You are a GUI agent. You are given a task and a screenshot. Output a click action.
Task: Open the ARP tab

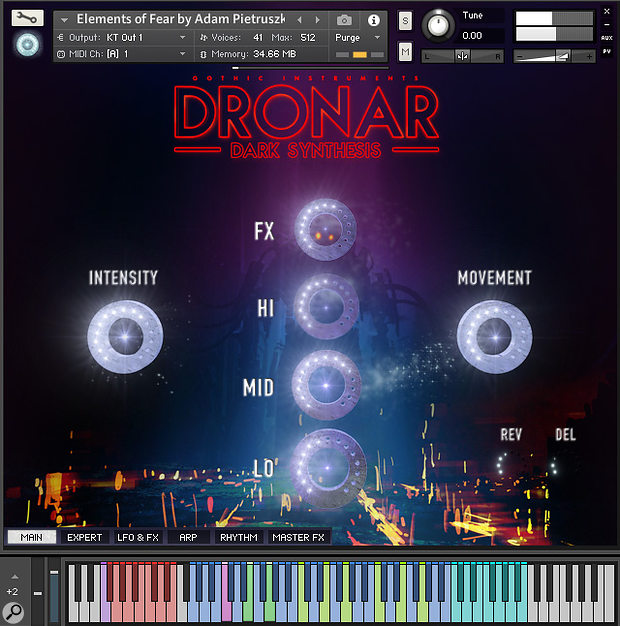[x=188, y=537]
